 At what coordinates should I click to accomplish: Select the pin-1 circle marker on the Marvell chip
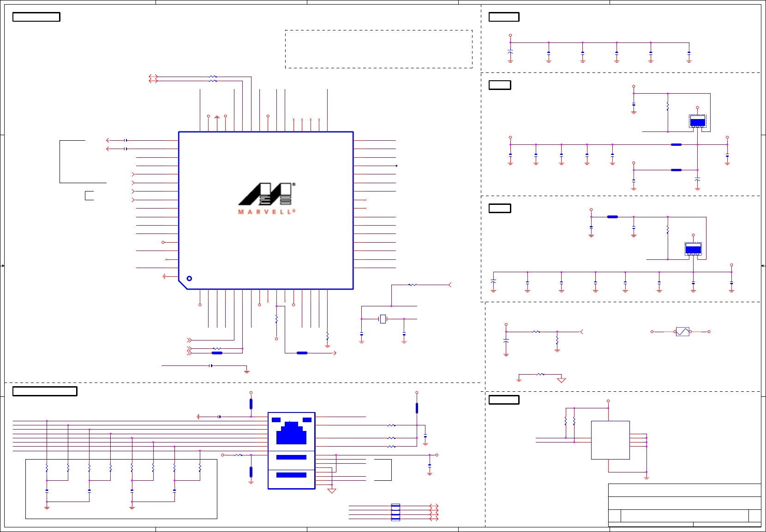pos(189,279)
